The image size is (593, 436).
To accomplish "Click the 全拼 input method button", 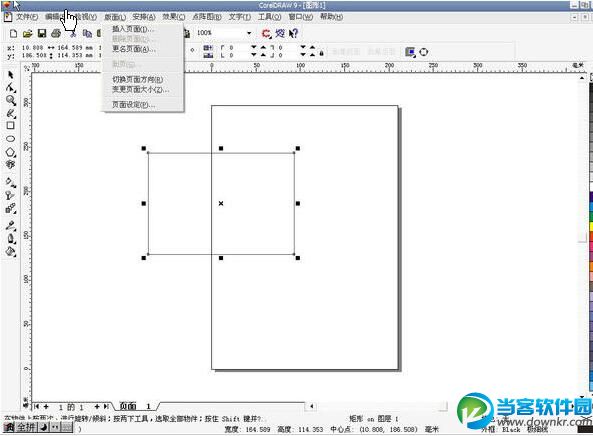I will point(26,427).
